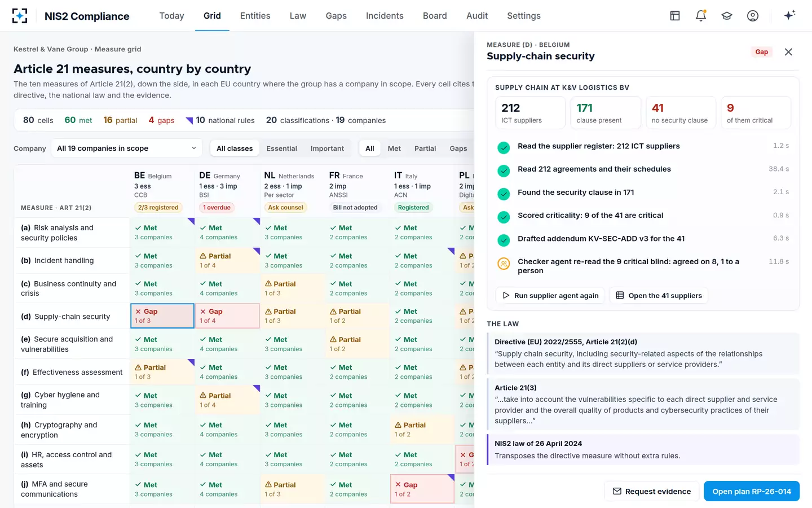The width and height of the screenshot is (812, 508).
Task: Select the 'All classes' filter
Action: (x=235, y=148)
